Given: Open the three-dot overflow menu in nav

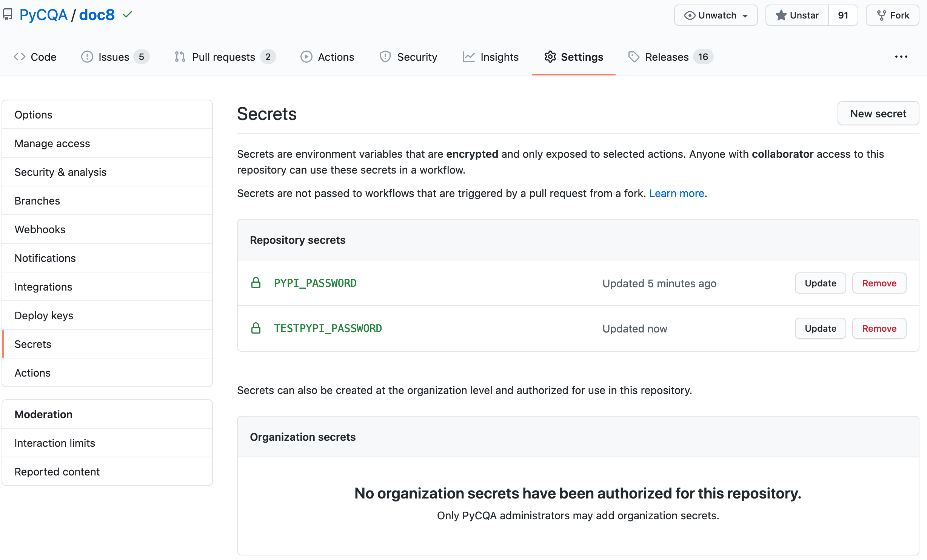Looking at the screenshot, I should tap(901, 57).
